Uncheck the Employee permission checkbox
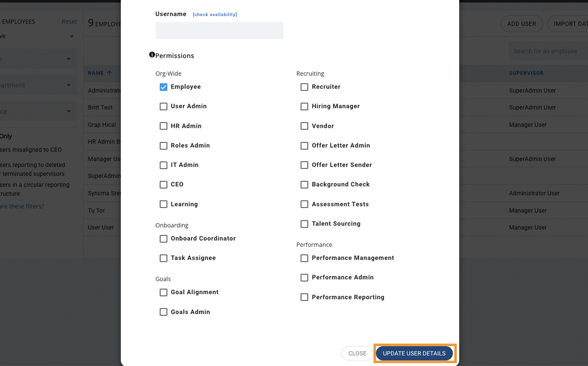588x366 pixels. [163, 87]
